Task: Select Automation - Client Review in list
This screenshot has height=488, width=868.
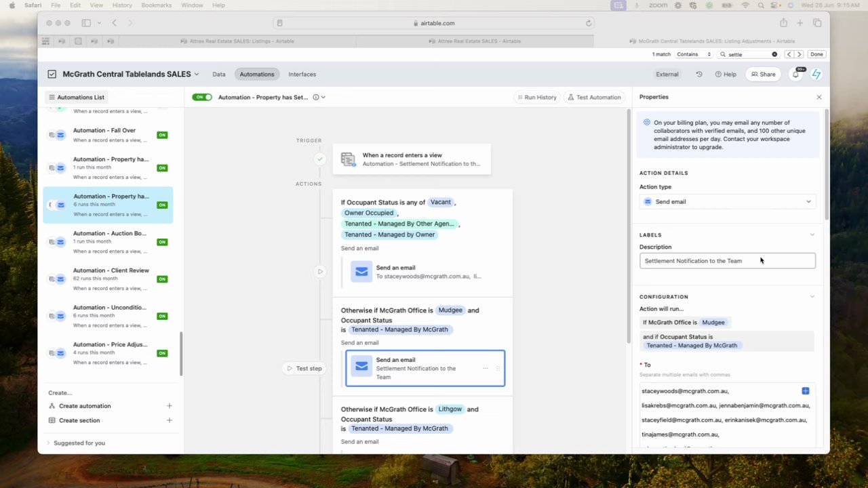Action: click(108, 279)
